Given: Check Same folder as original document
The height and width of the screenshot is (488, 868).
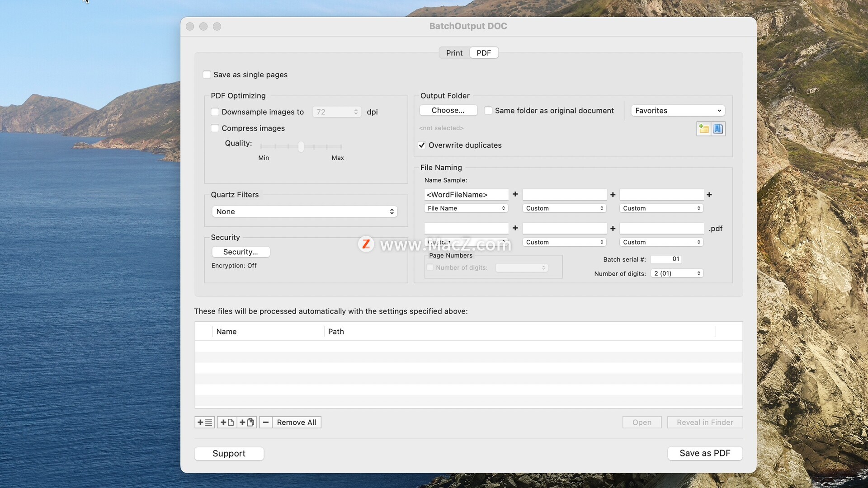Looking at the screenshot, I should point(488,111).
